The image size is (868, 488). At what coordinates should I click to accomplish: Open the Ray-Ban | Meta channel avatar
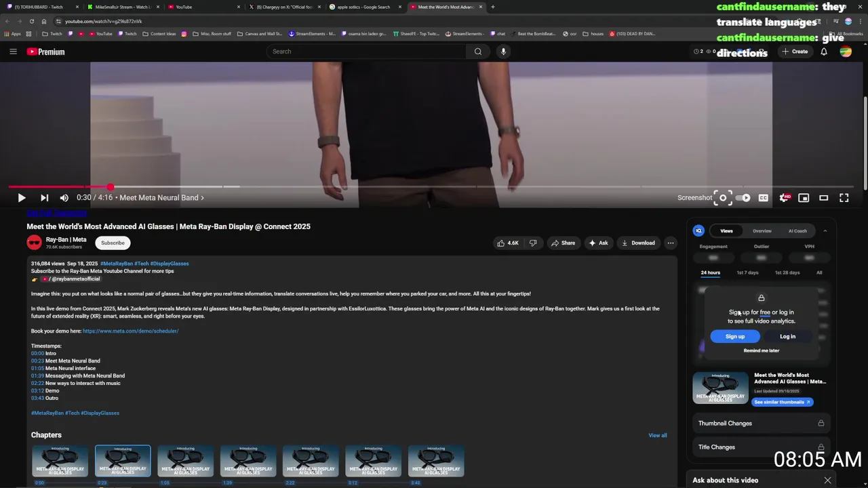(34, 243)
